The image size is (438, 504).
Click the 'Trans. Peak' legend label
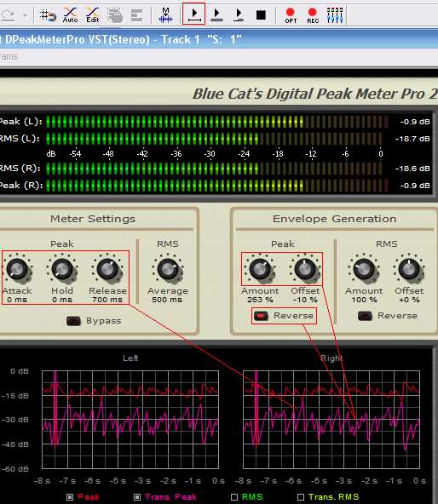170,497
